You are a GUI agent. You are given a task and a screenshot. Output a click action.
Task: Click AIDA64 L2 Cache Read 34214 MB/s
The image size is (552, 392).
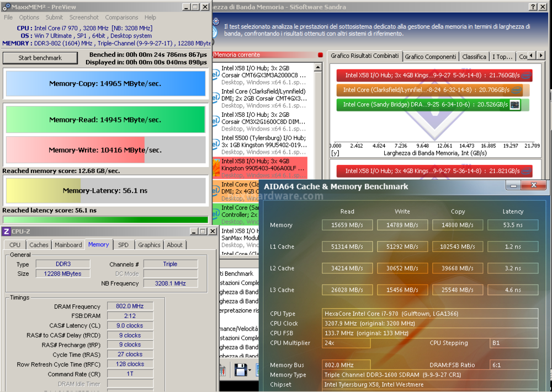(347, 269)
